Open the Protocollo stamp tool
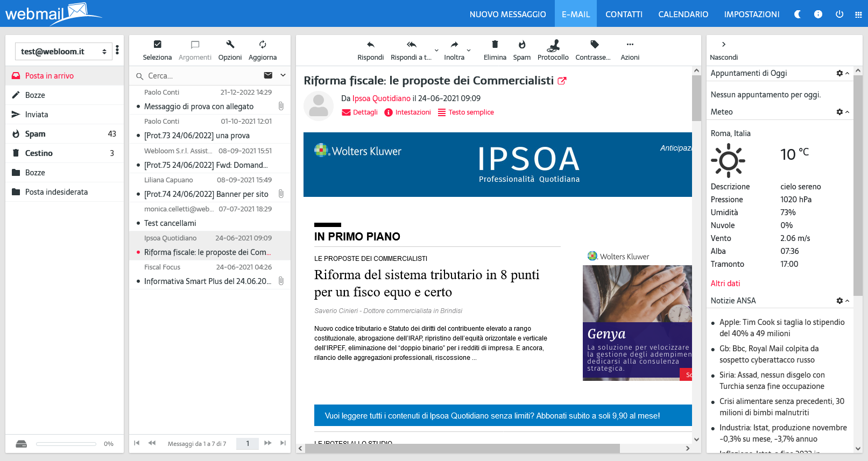Screen dimensions: 868x461 [553, 45]
